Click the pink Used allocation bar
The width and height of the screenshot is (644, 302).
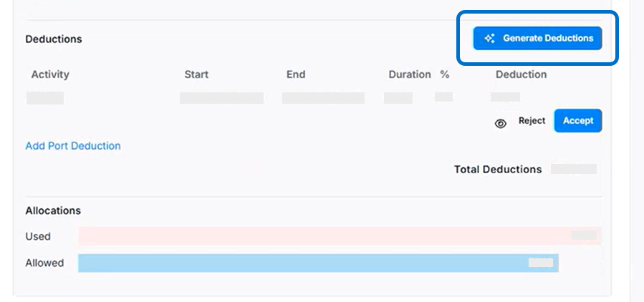coord(322,236)
